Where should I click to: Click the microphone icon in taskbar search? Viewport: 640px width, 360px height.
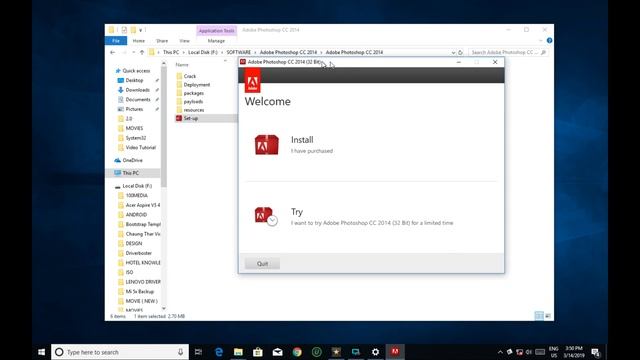[180, 352]
